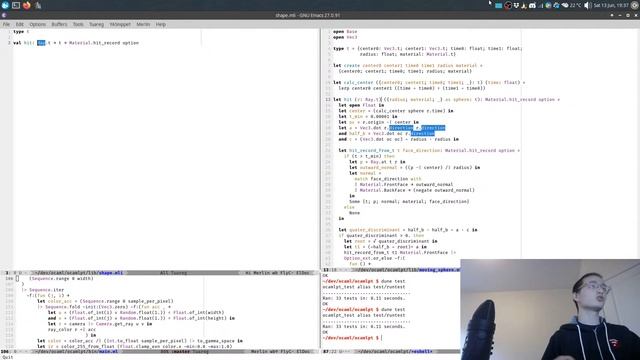Image resolution: width=640 pixels, height=360 pixels.
Task: Click 'Sequence.iter' line in main.ml buffer
Action: (42, 290)
